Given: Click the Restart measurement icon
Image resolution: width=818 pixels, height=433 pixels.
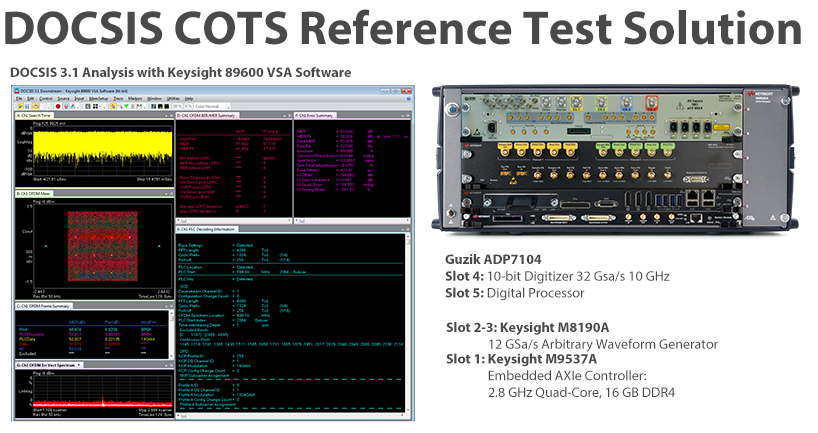Looking at the screenshot, I should 35,106.
